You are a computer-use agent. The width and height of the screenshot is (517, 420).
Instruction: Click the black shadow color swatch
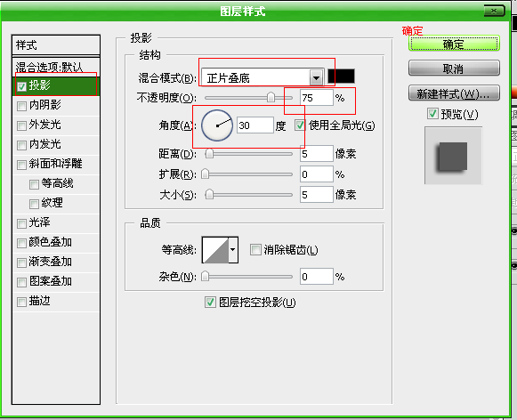pyautogui.click(x=342, y=77)
